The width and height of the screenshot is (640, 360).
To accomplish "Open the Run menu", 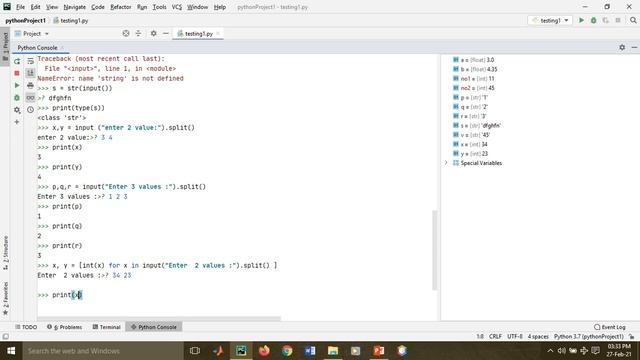I will [142, 7].
